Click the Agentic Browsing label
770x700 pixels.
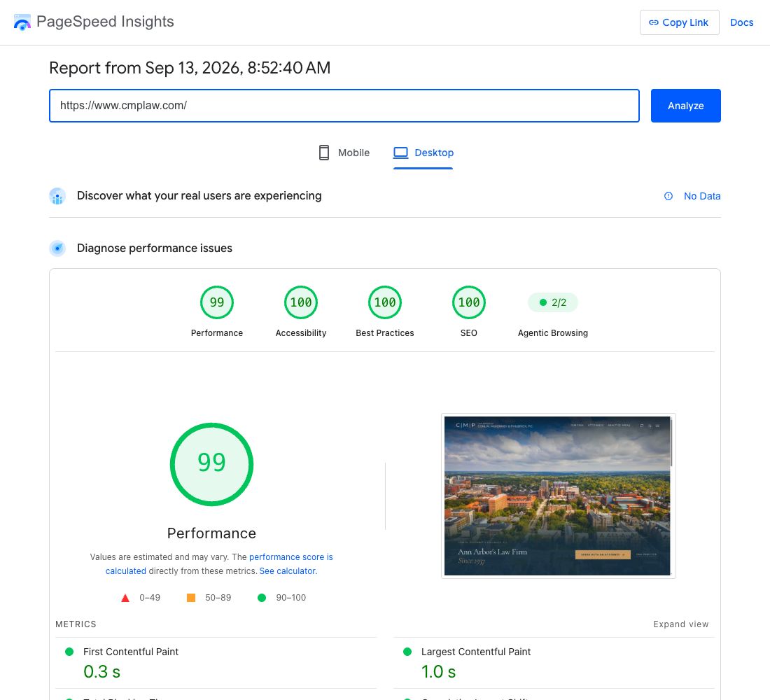point(553,333)
